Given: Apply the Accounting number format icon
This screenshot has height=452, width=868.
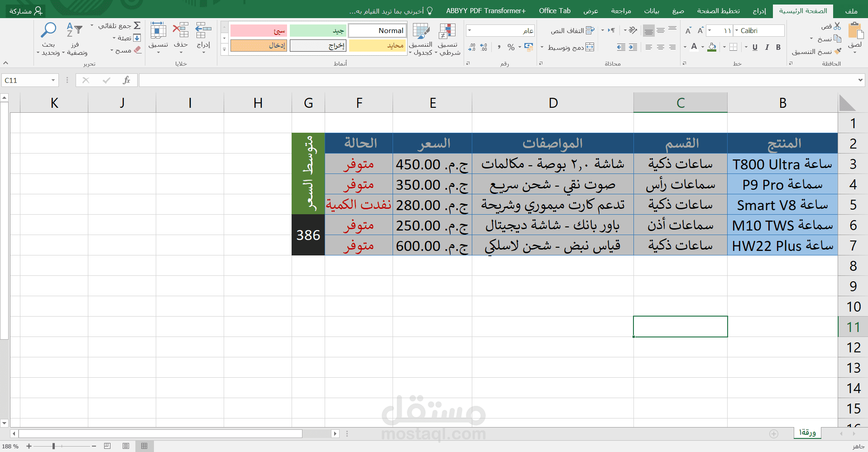Looking at the screenshot, I should tap(528, 47).
